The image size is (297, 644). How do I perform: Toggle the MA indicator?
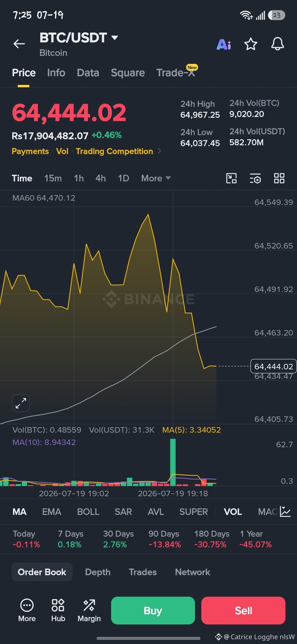[x=20, y=512]
